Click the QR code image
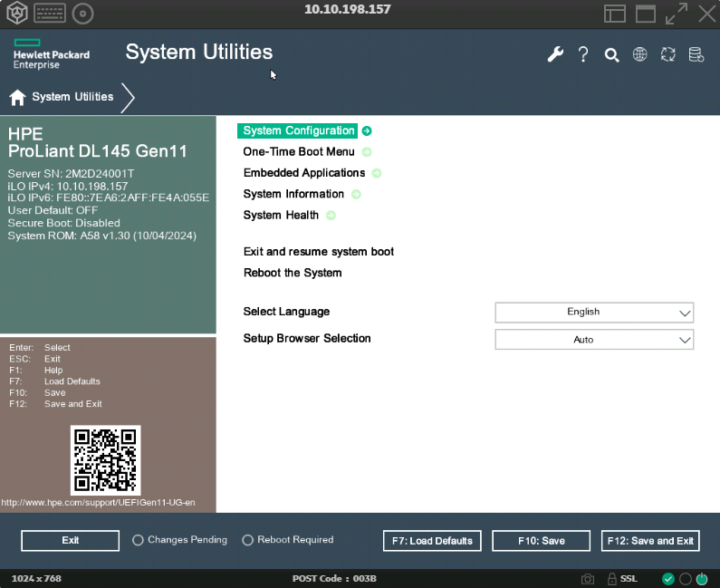This screenshot has height=588, width=720. (105, 460)
